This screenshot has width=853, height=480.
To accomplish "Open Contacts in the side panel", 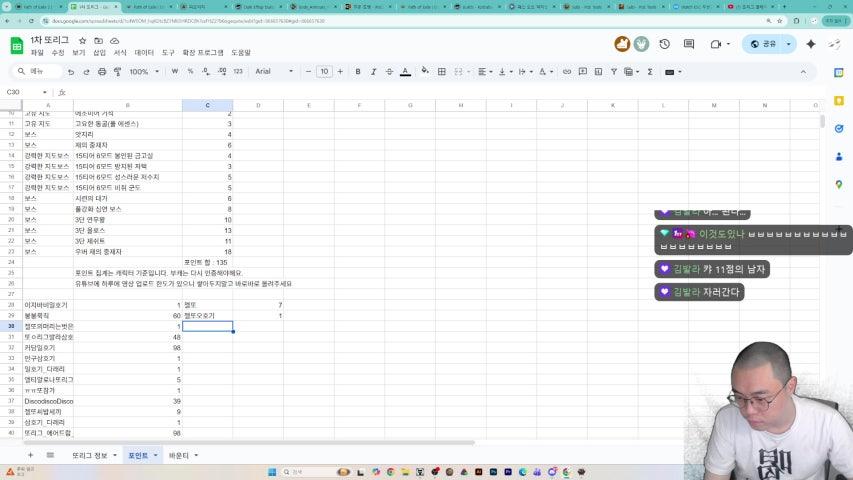I will pos(839,157).
